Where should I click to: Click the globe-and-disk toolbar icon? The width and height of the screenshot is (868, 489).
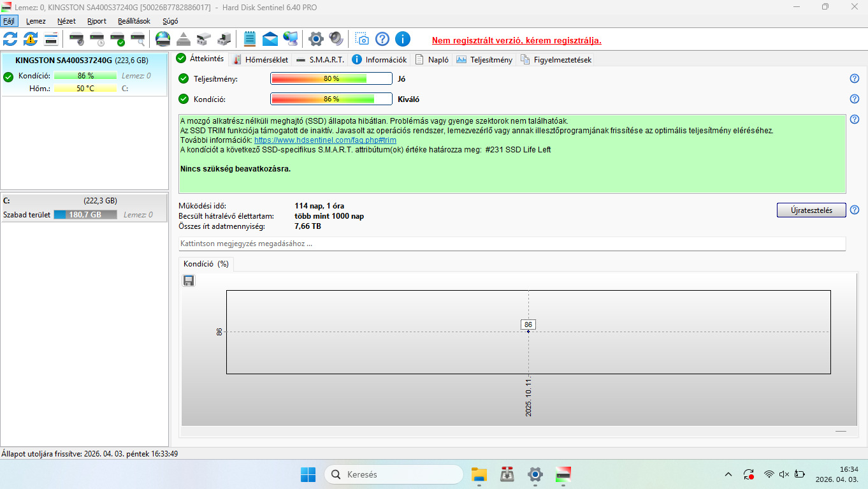(163, 39)
